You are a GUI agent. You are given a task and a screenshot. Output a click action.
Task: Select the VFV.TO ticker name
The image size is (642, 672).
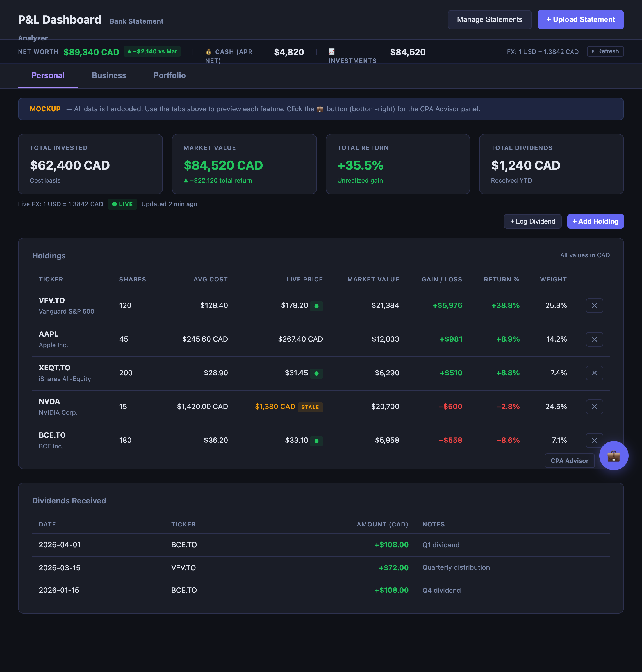(52, 300)
